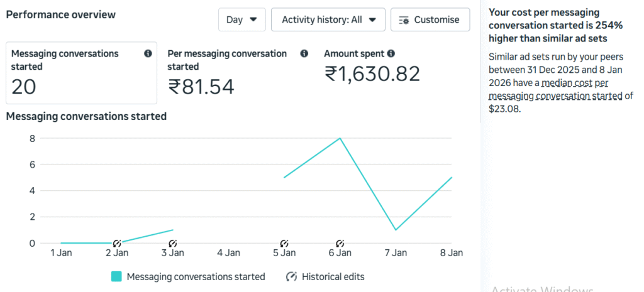Click the Historical edits gauge icon in legend

click(291, 276)
